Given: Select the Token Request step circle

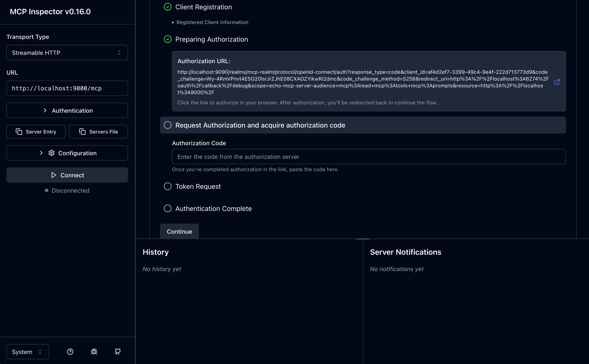Looking at the screenshot, I should (x=168, y=186).
